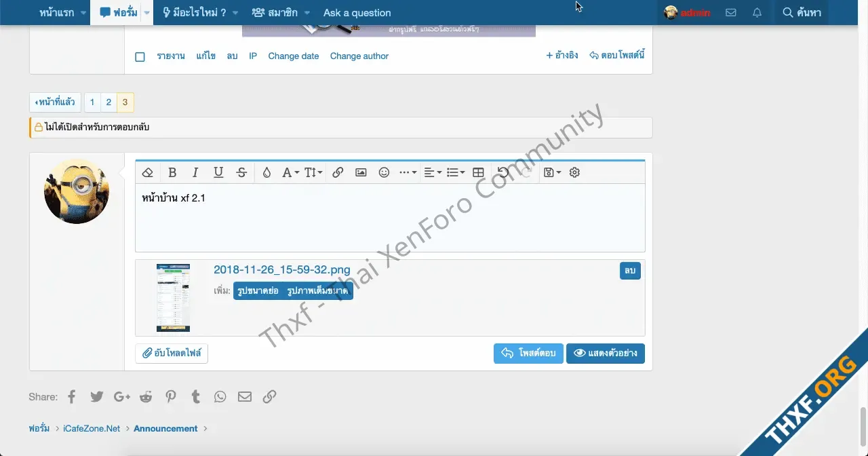Image resolution: width=868 pixels, height=456 pixels.
Task: Tick the post selection checkbox
Action: click(x=140, y=56)
